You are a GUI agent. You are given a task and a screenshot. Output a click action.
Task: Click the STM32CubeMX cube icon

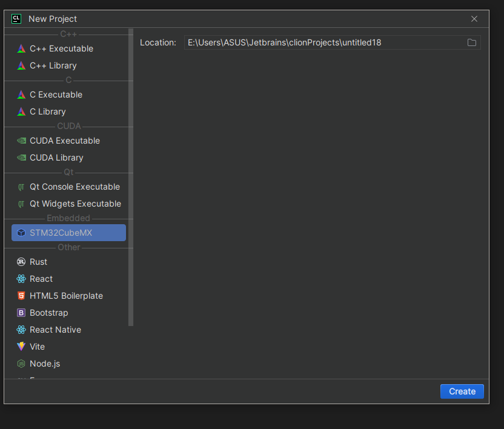coord(21,233)
